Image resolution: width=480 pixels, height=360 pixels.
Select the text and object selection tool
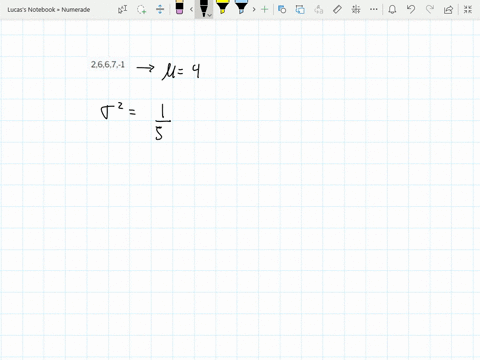click(x=122, y=9)
